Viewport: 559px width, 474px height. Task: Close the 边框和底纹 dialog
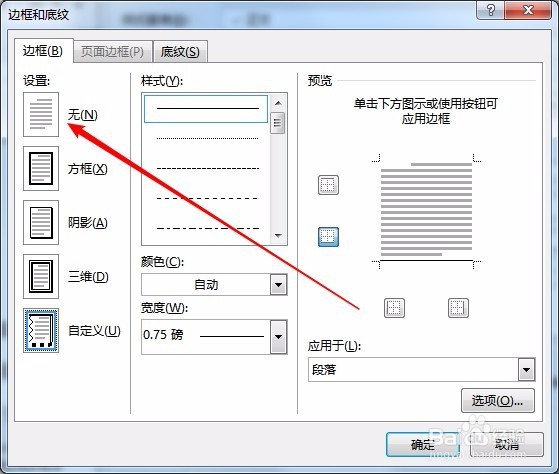coord(528,10)
